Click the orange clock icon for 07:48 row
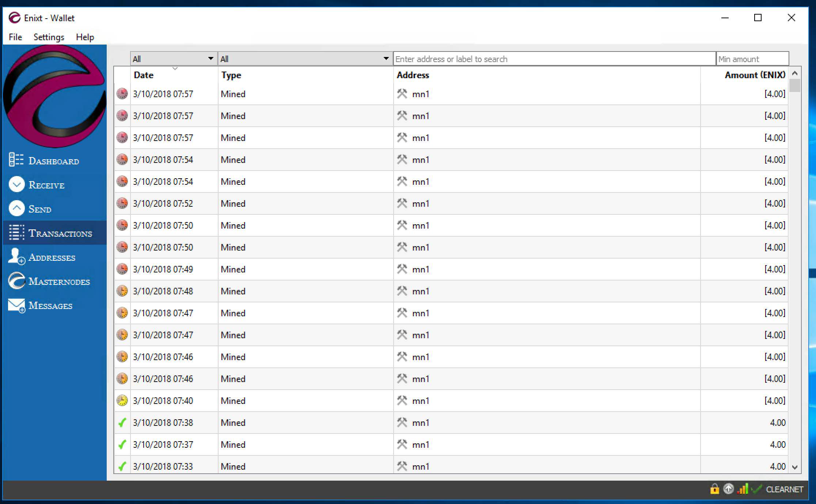The height and width of the screenshot is (504, 816). (x=122, y=291)
